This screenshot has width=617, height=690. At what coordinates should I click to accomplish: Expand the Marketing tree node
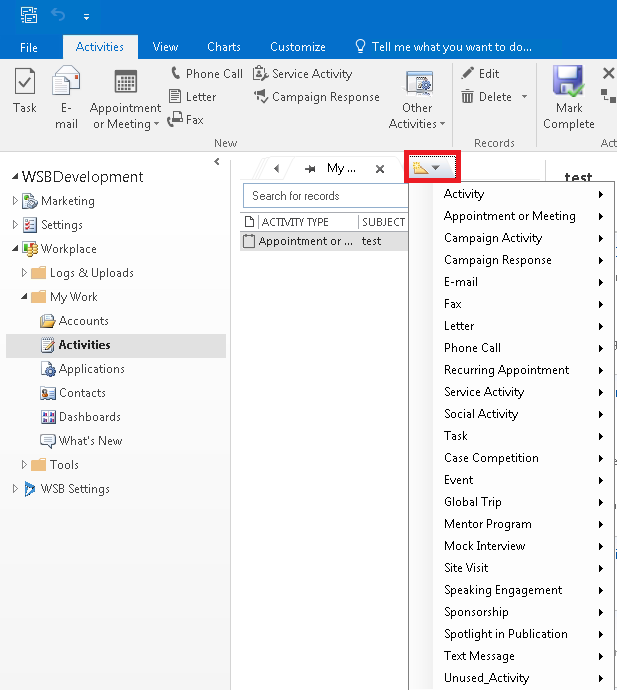pyautogui.click(x=15, y=201)
